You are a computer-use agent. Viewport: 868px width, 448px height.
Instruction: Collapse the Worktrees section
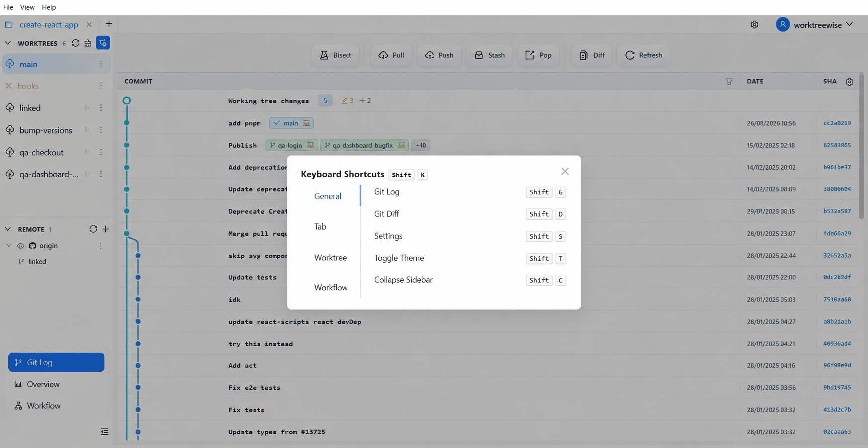click(8, 43)
